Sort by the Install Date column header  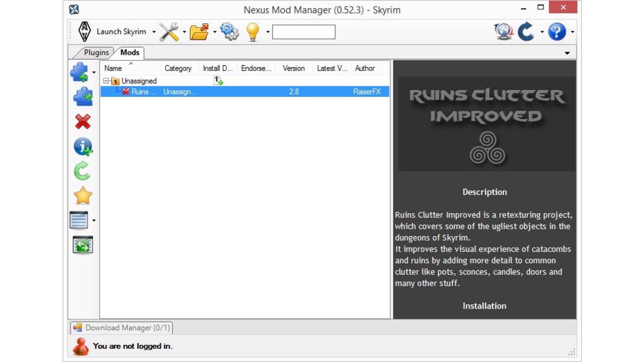point(218,68)
